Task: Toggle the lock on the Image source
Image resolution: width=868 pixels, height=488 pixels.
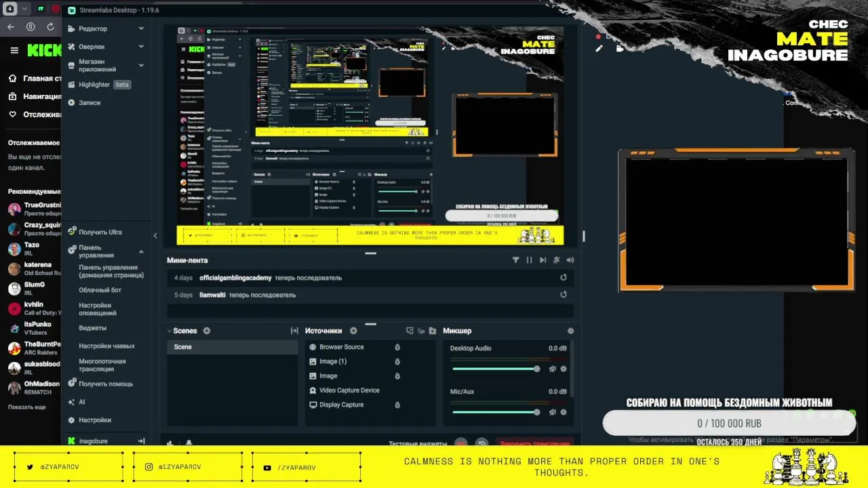Action: click(x=397, y=376)
